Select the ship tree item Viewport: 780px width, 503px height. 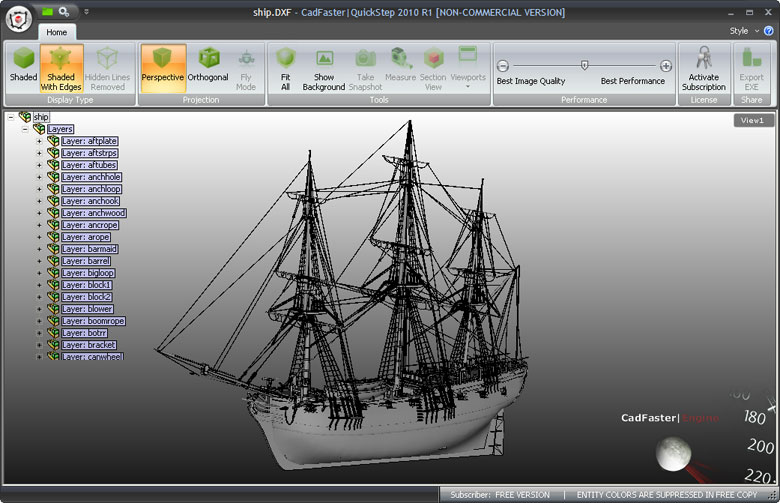click(41, 117)
